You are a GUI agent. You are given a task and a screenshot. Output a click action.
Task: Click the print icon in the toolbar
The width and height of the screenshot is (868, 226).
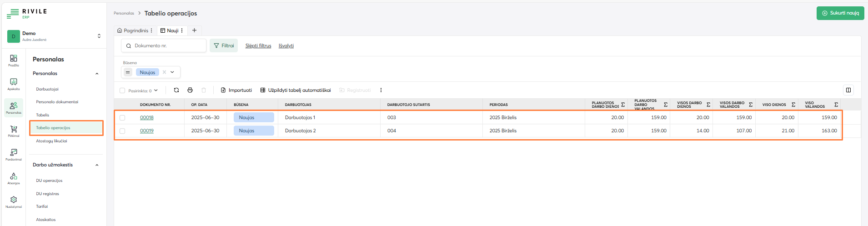click(x=190, y=90)
